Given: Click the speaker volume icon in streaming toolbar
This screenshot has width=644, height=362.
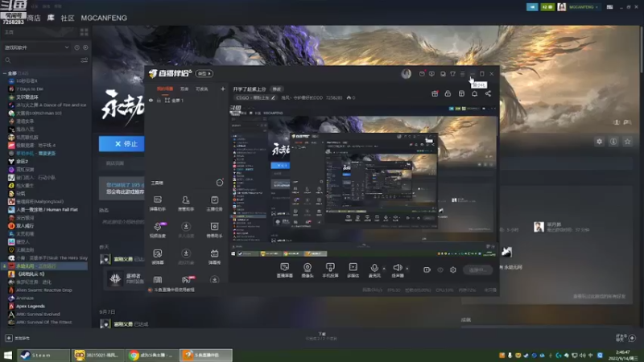Looking at the screenshot, I should [x=397, y=269].
